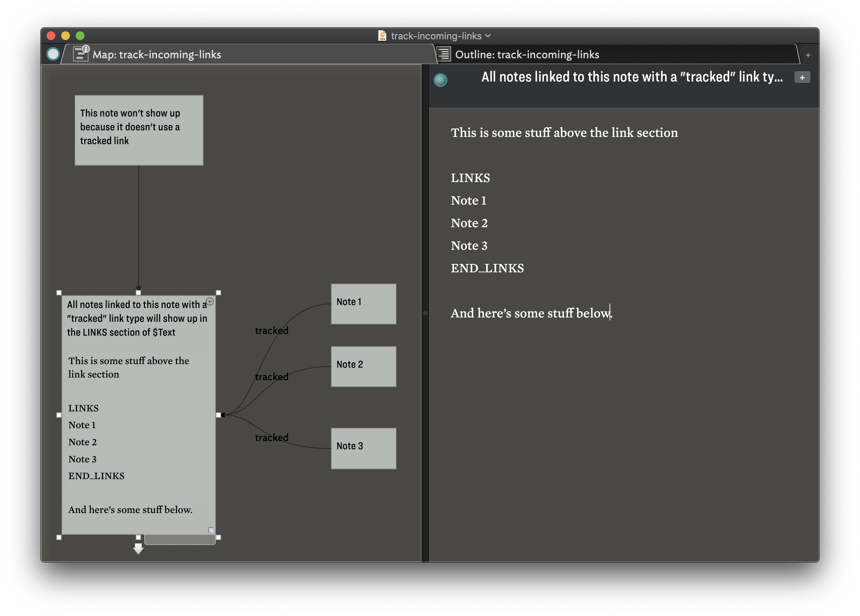
Task: Click the pane splitter handle dot
Action: [x=425, y=313]
